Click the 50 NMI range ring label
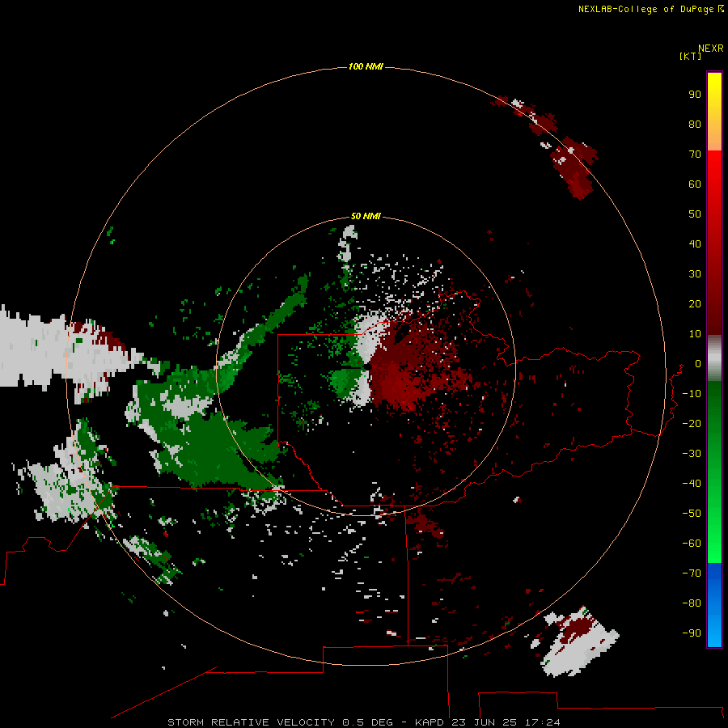728x728 pixels. coord(366,216)
